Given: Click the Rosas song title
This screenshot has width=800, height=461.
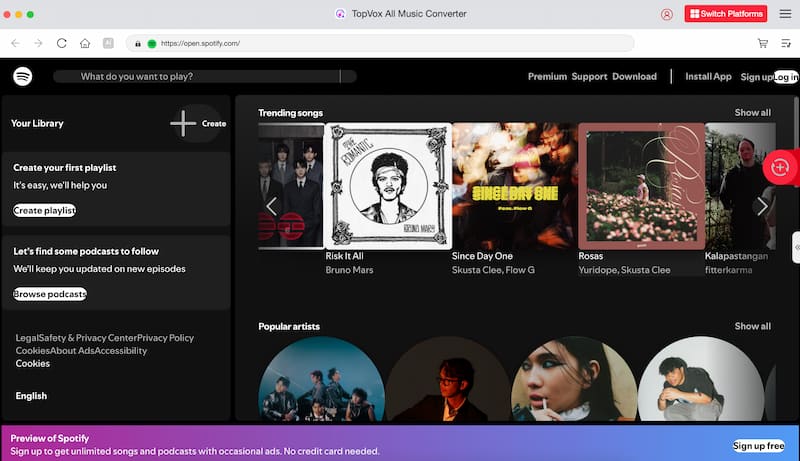Looking at the screenshot, I should (590, 256).
